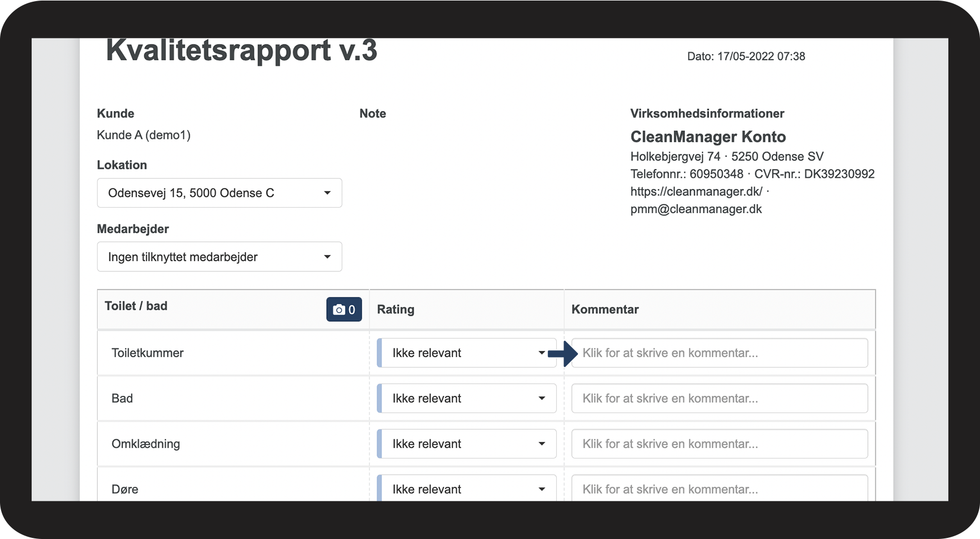This screenshot has width=980, height=539.
Task: Click the Toiletkummer comment field
Action: (x=719, y=353)
